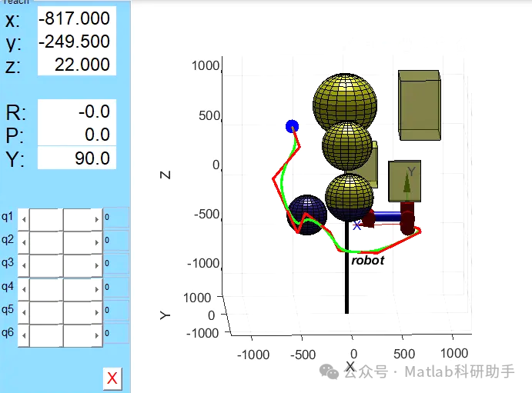The height and width of the screenshot is (393, 532).
Task: Increase q6 with its right arrow
Action: pos(97,336)
